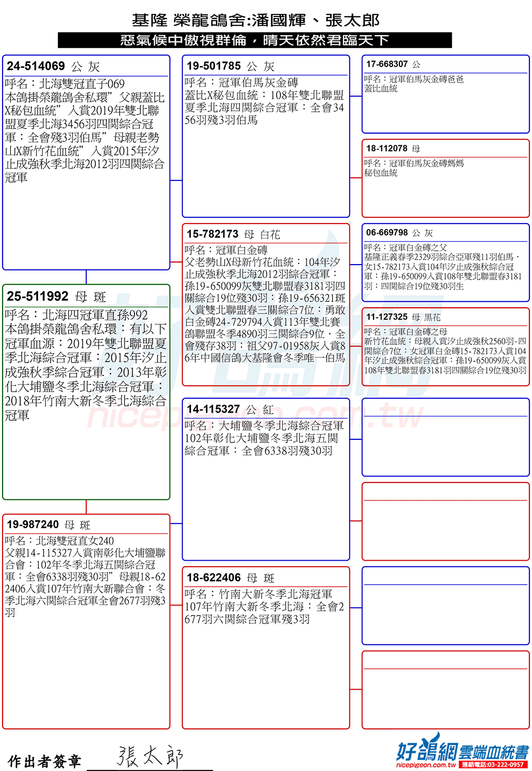
Task: Click ring number 19-501785 header
Action: 214,66
